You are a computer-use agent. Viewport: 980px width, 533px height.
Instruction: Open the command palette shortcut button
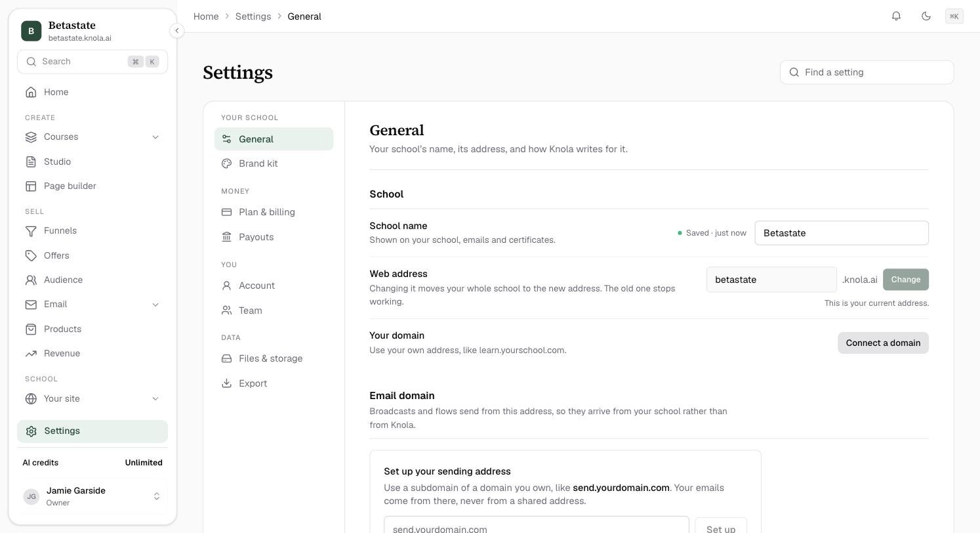click(954, 16)
